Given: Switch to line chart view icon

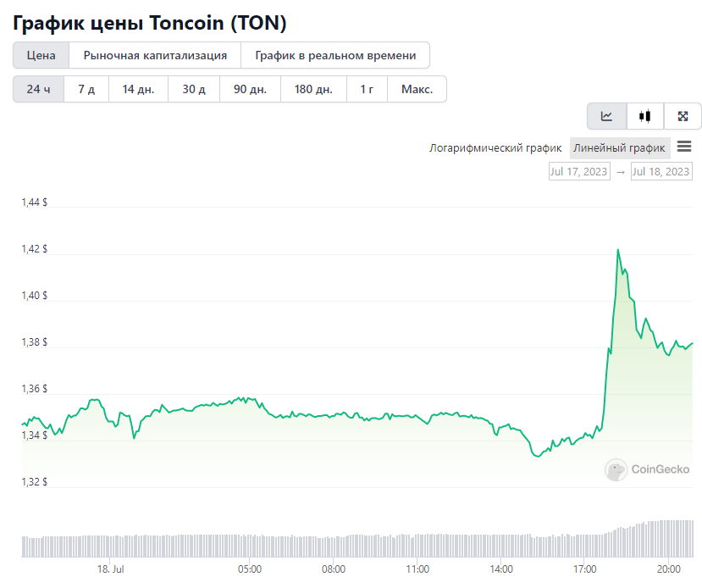Looking at the screenshot, I should (x=606, y=116).
